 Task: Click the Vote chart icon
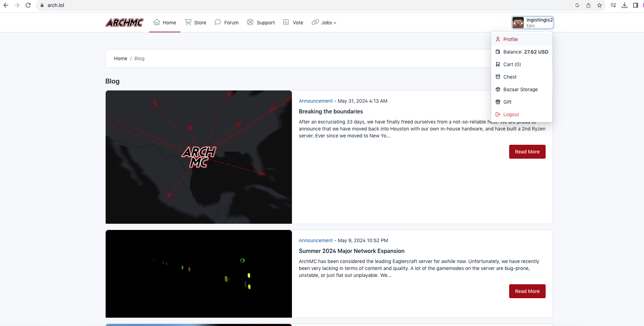(286, 22)
